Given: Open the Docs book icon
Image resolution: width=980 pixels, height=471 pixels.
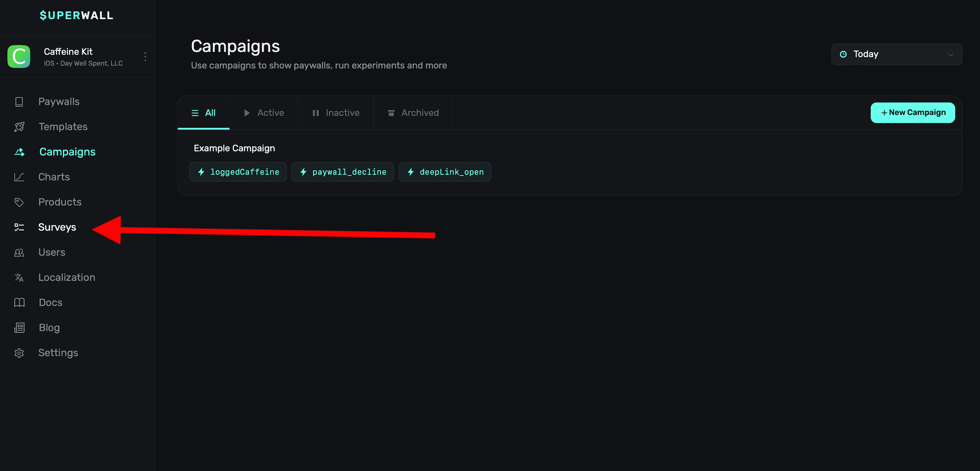Looking at the screenshot, I should pyautogui.click(x=19, y=303).
